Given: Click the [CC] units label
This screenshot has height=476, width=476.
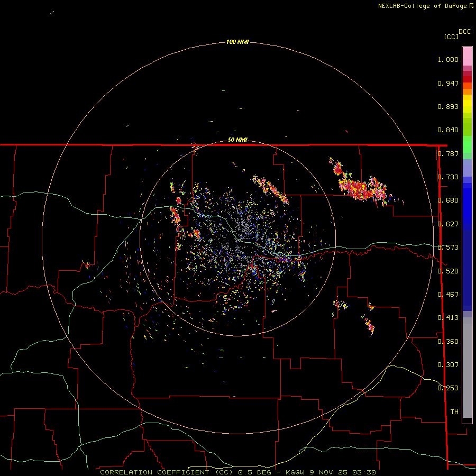Looking at the screenshot, I should click(x=451, y=36).
